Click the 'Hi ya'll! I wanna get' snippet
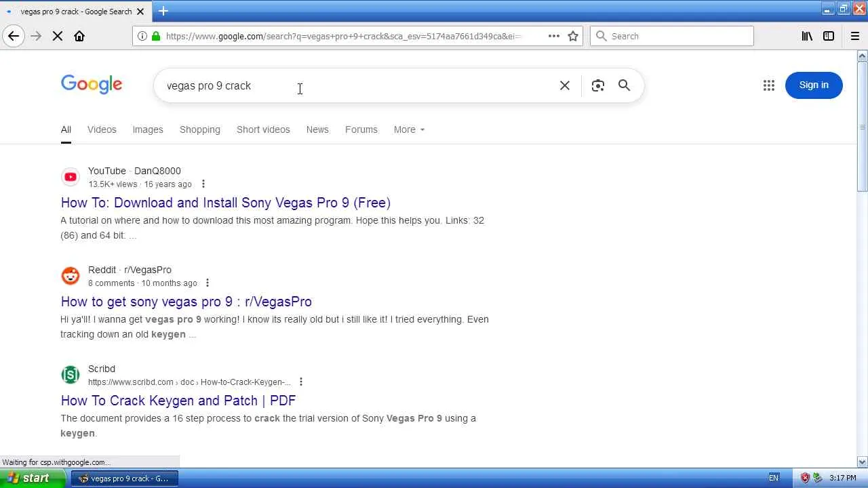 tap(275, 327)
